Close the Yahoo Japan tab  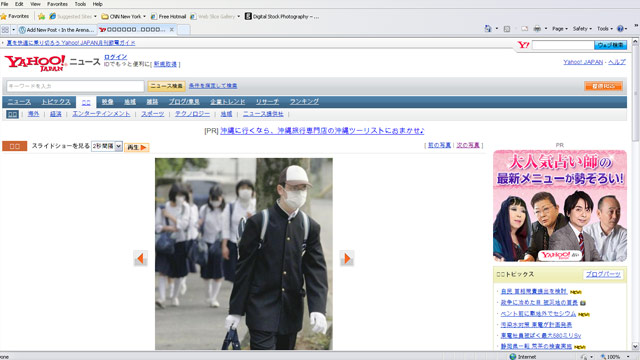pos(172,29)
